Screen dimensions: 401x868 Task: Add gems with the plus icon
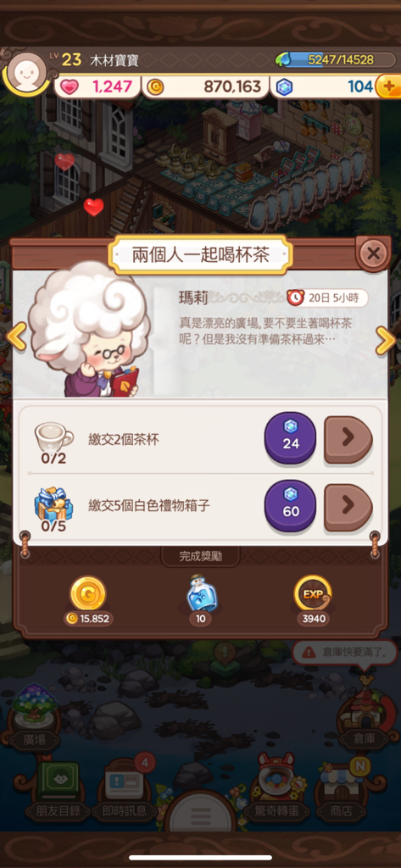387,87
